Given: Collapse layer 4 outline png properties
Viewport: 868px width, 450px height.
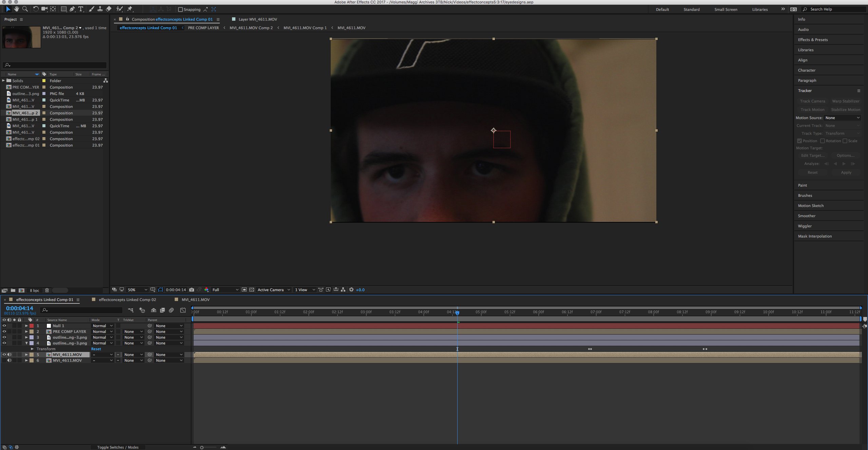Looking at the screenshot, I should [x=26, y=343].
